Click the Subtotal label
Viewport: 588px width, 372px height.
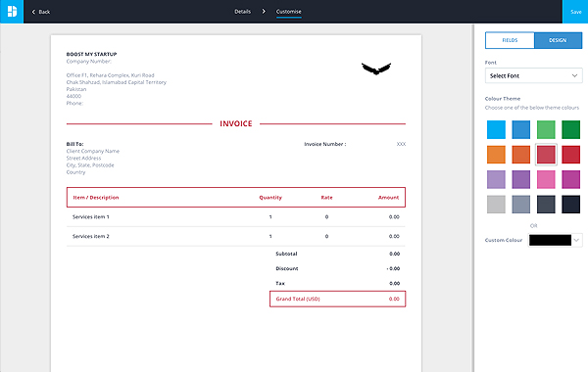point(286,254)
